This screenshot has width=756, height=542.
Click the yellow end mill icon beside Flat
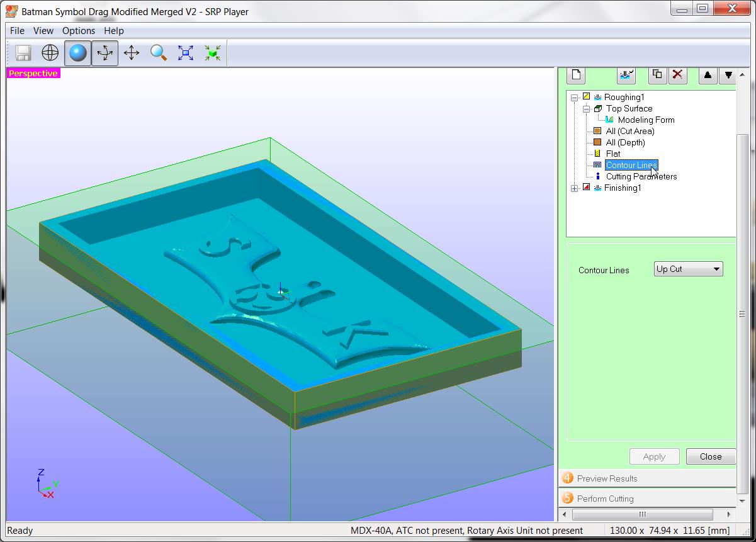[597, 154]
